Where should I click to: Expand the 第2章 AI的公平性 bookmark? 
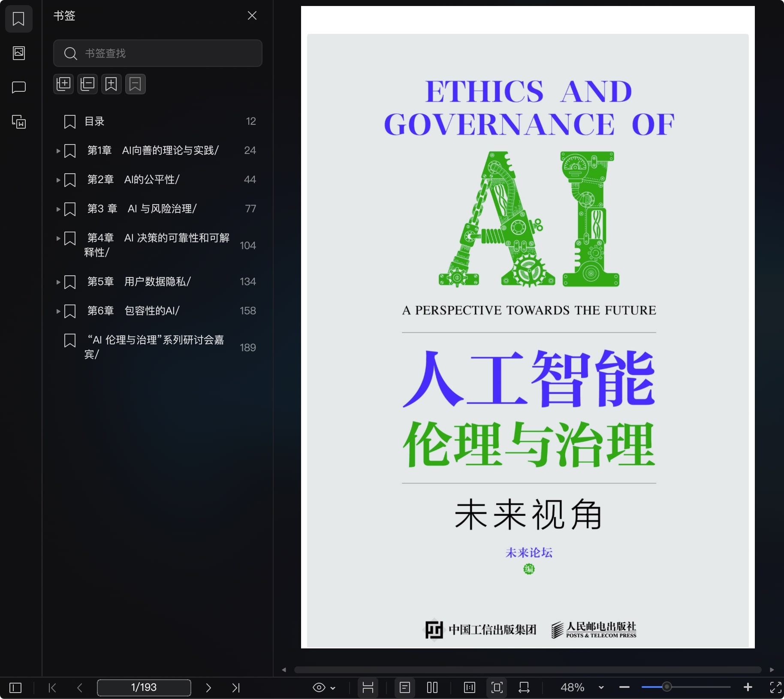pyautogui.click(x=58, y=180)
